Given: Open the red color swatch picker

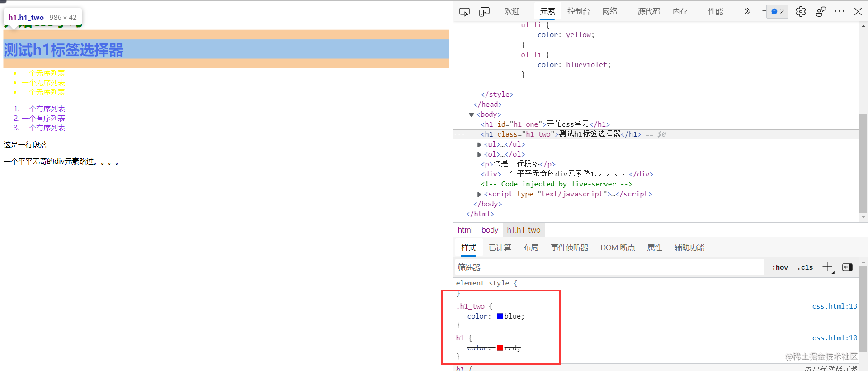Looking at the screenshot, I should [x=500, y=348].
